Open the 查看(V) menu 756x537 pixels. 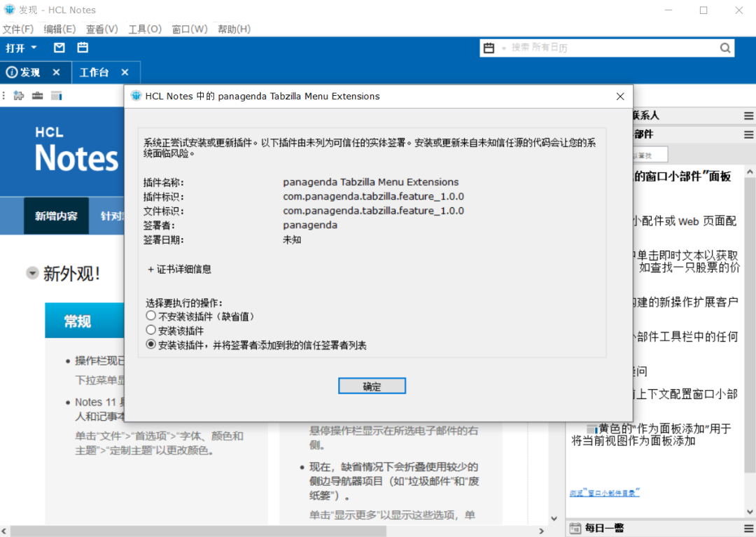(x=101, y=29)
